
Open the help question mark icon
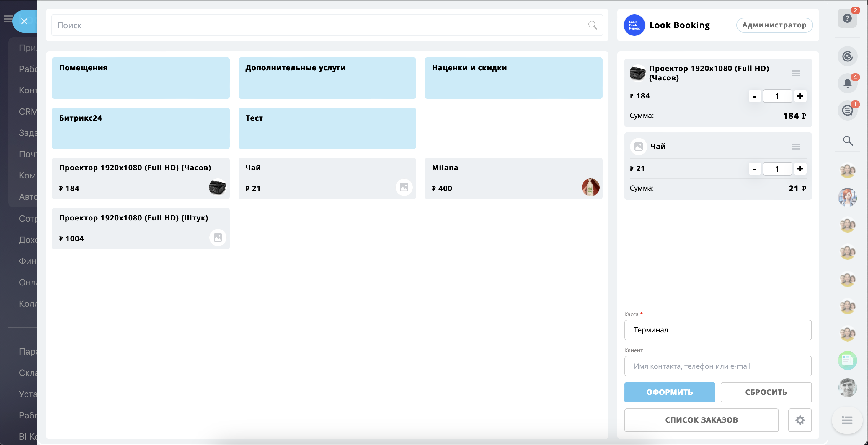[847, 19]
